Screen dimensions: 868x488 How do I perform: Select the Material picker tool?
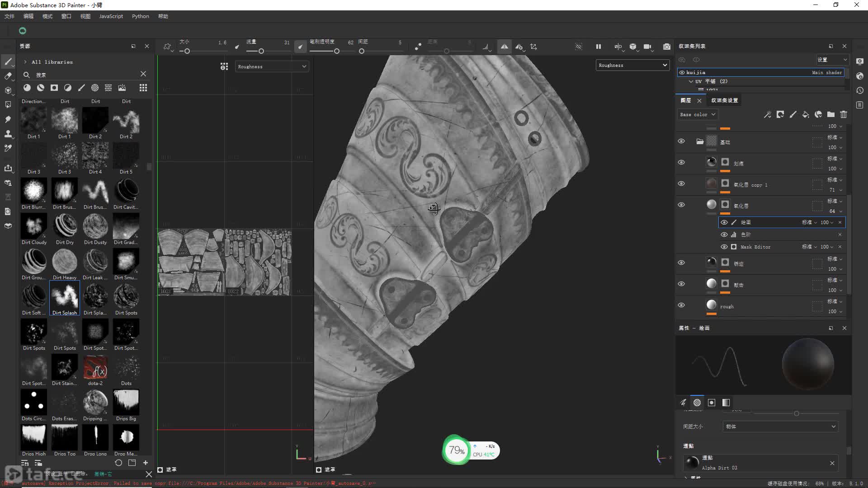tap(8, 148)
